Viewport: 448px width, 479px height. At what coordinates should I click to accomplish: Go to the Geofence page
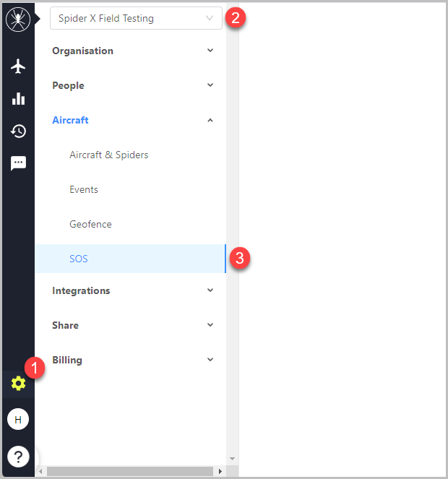pyautogui.click(x=90, y=224)
